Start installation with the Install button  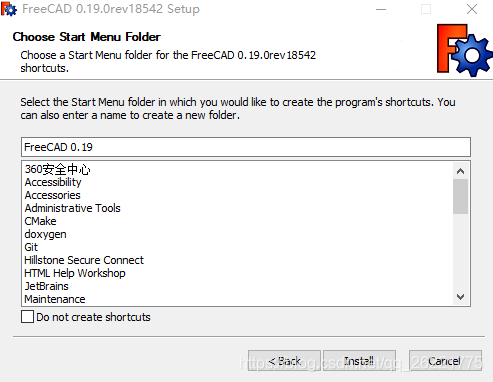point(359,361)
